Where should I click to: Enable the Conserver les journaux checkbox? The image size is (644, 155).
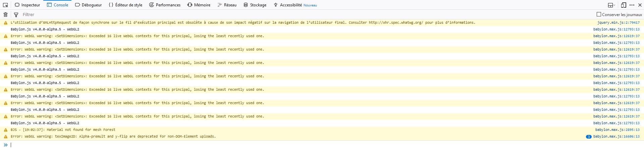coord(599,14)
